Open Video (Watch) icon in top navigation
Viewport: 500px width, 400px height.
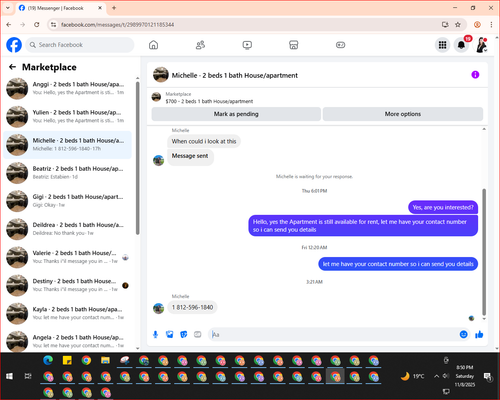(x=247, y=45)
